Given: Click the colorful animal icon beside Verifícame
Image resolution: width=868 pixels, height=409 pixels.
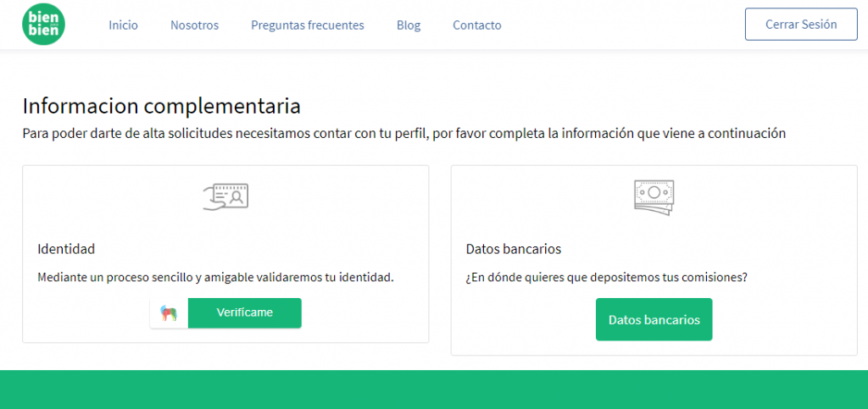Looking at the screenshot, I should 169,313.
